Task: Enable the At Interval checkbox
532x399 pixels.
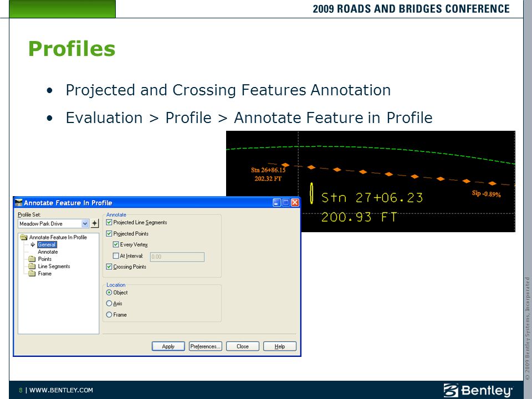Action: coord(116,256)
